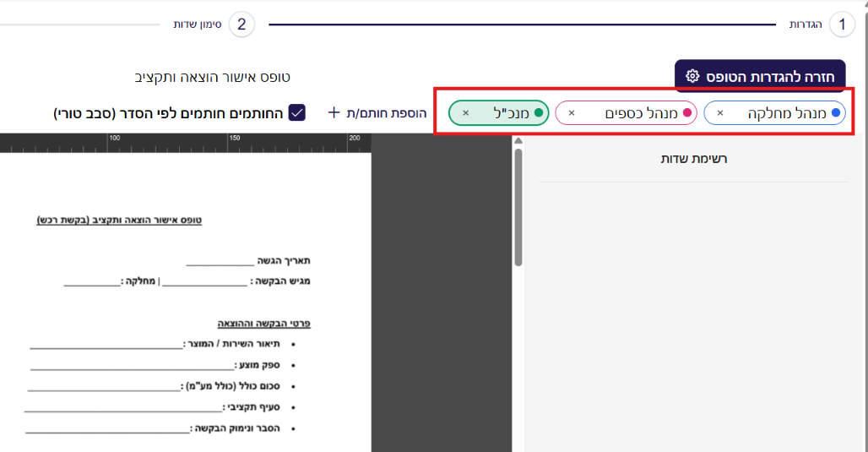Toggle the sequential signing order checkbox
Viewport: 868px width, 452px height.
297,113
